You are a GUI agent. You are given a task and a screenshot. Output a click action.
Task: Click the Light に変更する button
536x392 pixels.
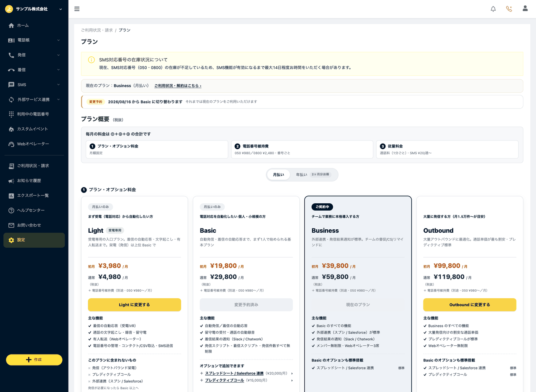134,305
